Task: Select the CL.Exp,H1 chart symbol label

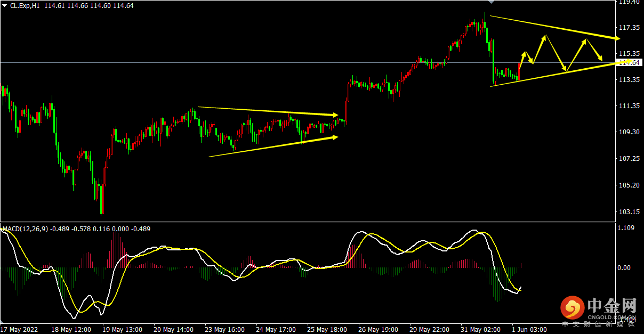Action: coord(26,5)
